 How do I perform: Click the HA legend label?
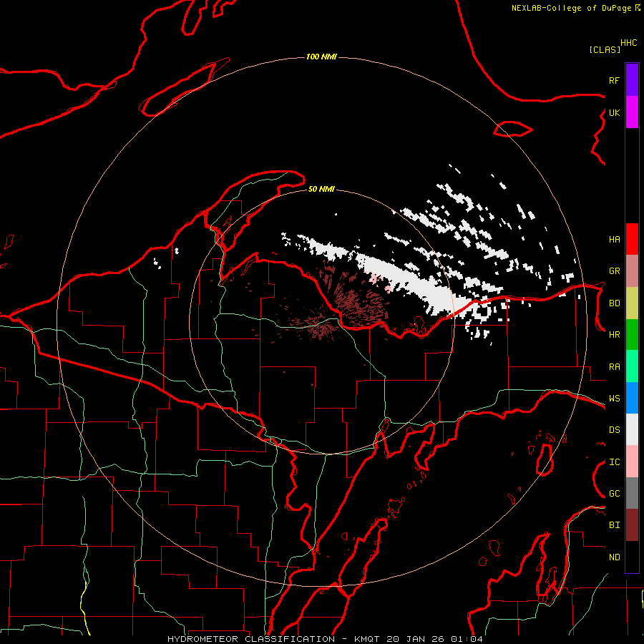[x=614, y=239]
